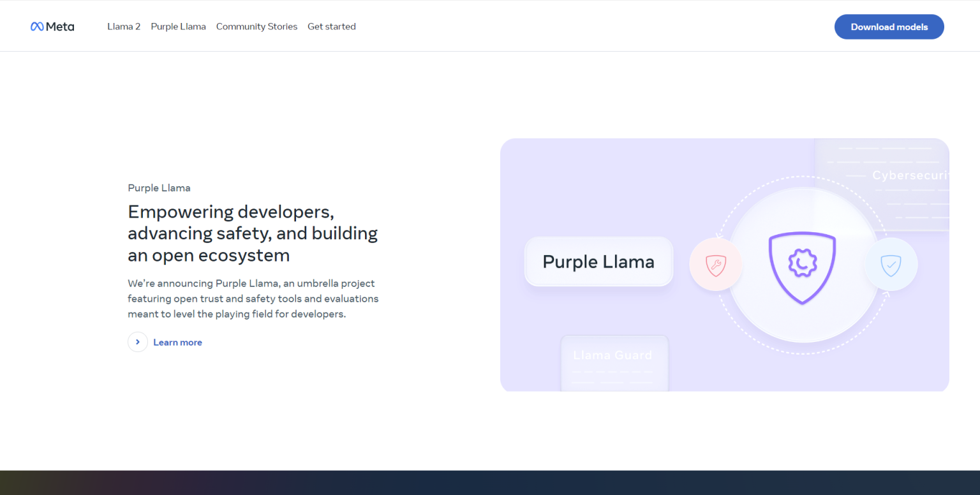The image size is (980, 495).
Task: Select Get started in the navigation bar
Action: click(x=332, y=27)
